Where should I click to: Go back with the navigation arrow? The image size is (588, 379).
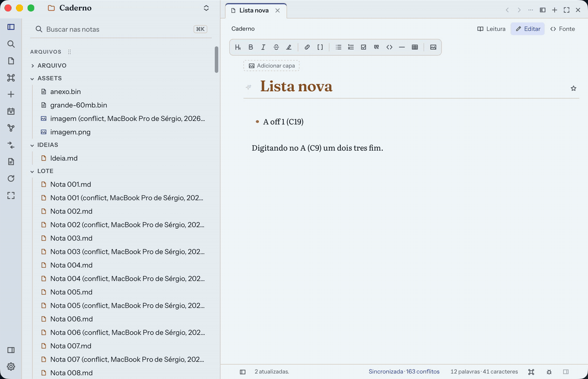pos(507,10)
